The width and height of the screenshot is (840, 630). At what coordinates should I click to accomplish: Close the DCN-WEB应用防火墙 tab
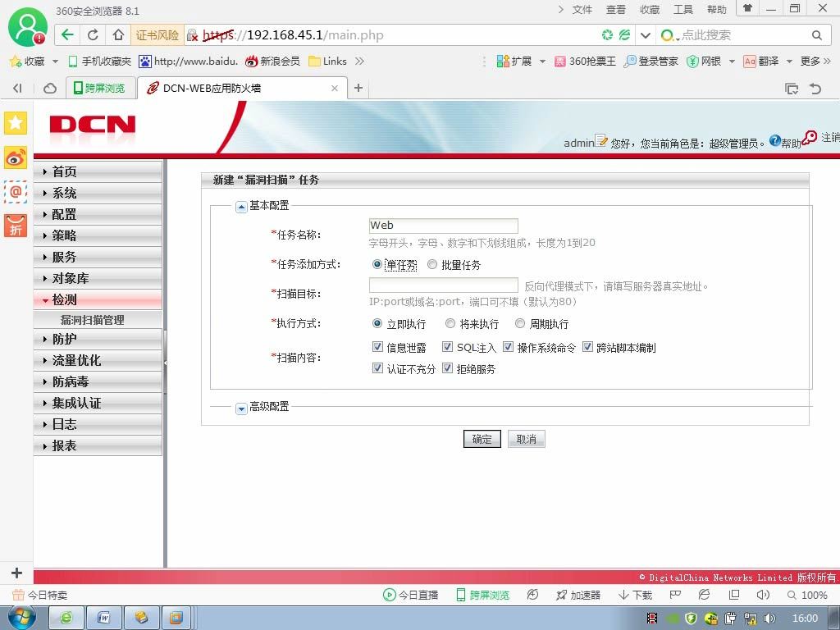click(335, 88)
